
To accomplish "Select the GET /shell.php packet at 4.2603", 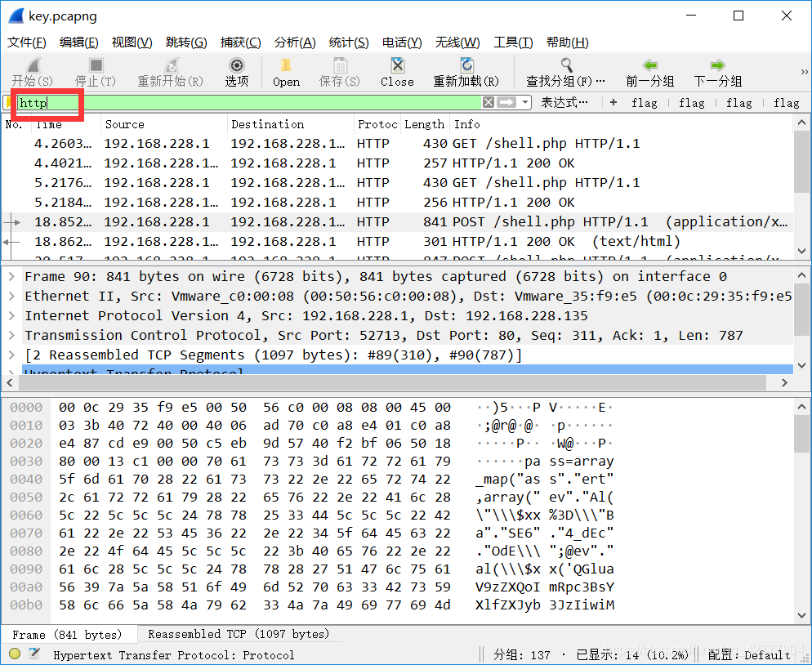I will coord(397,144).
